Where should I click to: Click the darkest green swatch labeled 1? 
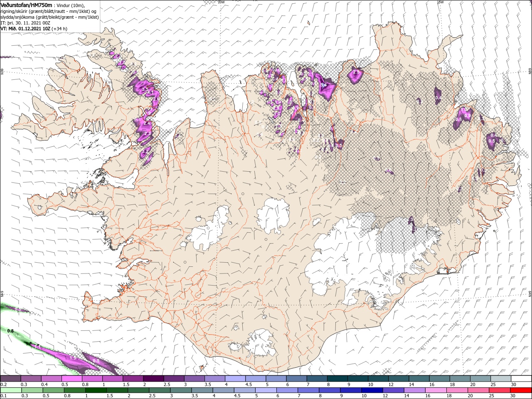click(96, 390)
